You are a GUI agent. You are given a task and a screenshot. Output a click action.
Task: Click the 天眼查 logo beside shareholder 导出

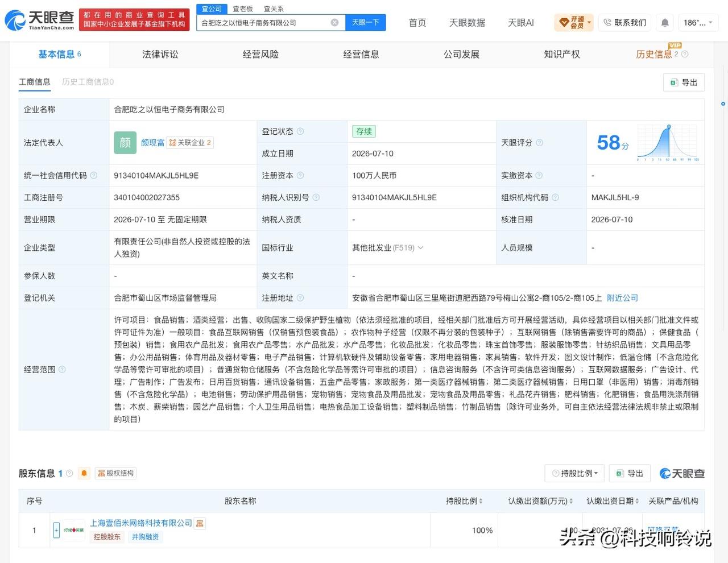click(x=682, y=473)
